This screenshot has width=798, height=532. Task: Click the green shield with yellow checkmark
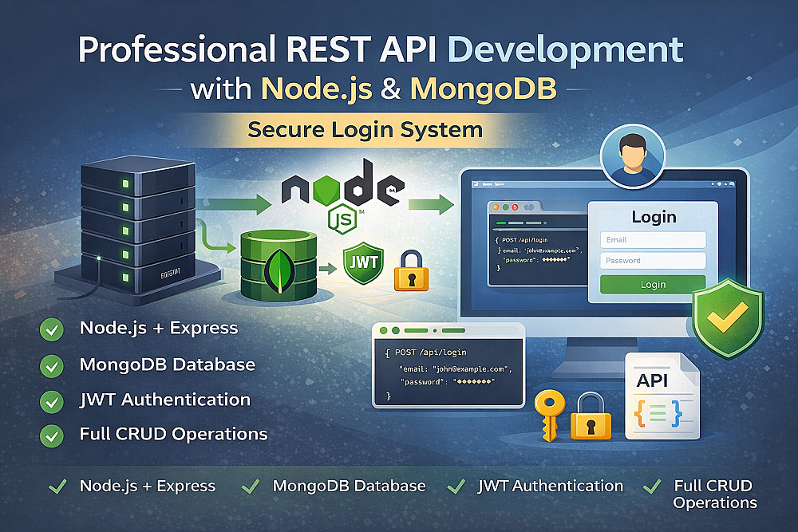click(728, 318)
